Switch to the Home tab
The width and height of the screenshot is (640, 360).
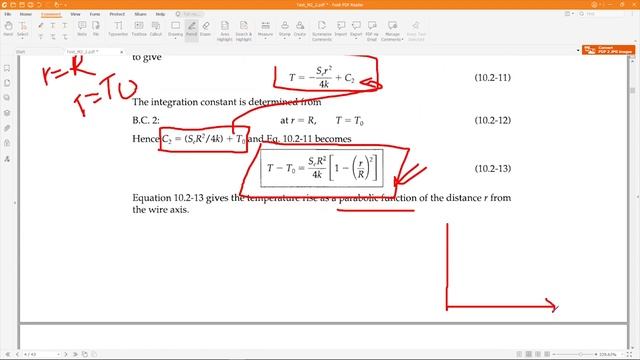pos(26,14)
